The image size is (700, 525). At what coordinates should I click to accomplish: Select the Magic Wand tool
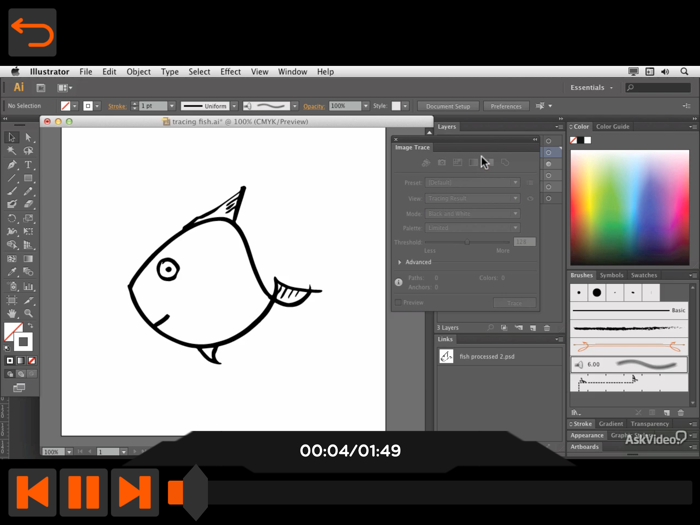[x=12, y=151]
